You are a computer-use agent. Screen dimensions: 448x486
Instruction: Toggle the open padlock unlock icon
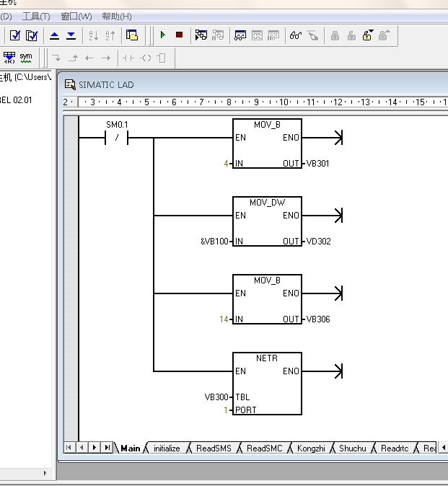[x=367, y=35]
